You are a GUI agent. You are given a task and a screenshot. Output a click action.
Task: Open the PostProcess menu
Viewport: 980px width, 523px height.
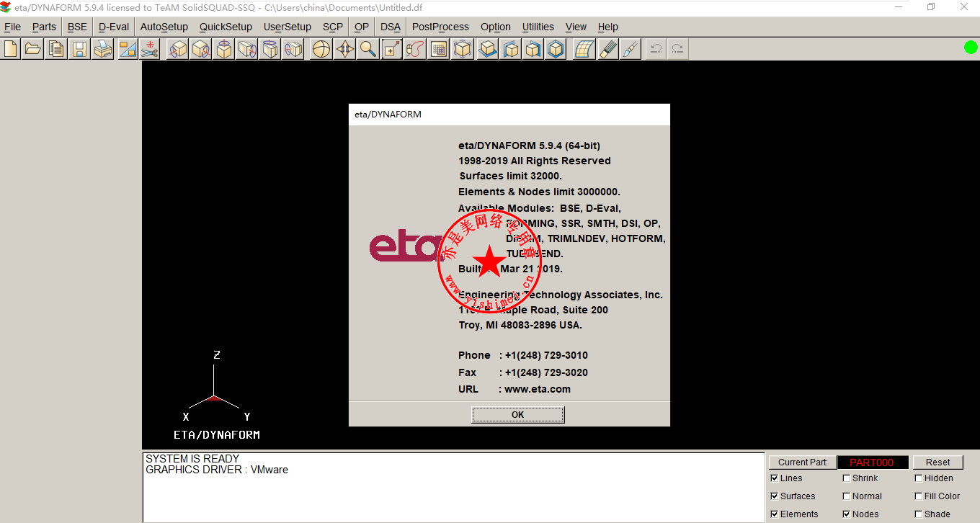[440, 27]
